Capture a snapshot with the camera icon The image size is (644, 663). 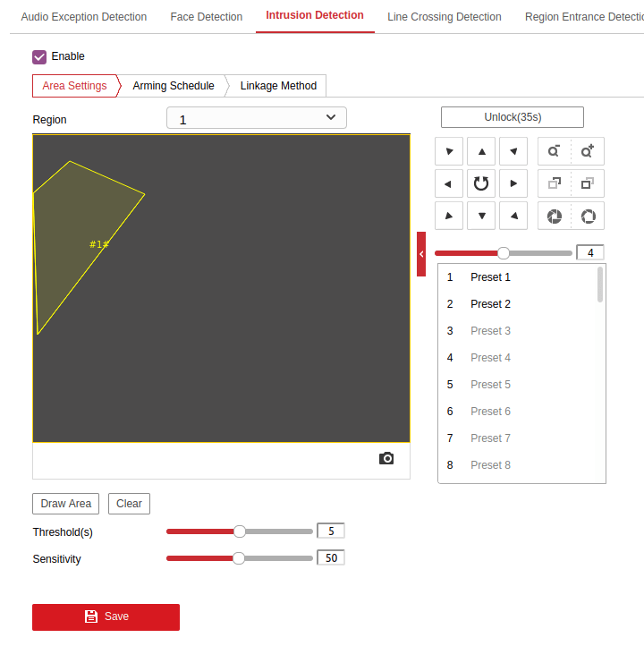click(386, 458)
